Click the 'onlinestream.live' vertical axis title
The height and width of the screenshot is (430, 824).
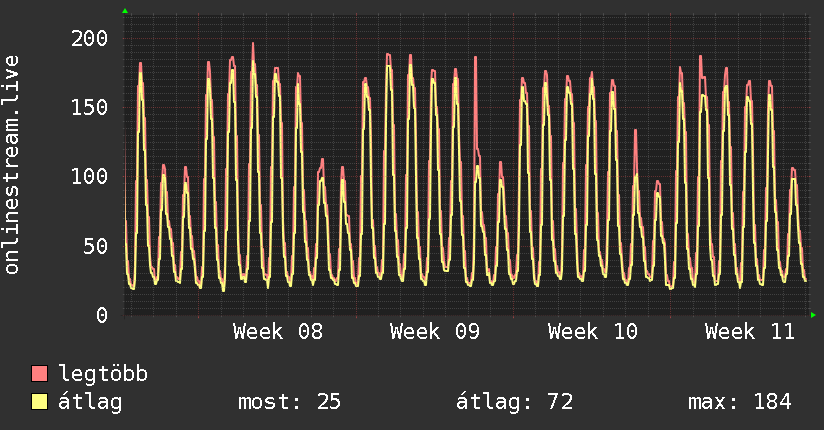[x=12, y=165]
